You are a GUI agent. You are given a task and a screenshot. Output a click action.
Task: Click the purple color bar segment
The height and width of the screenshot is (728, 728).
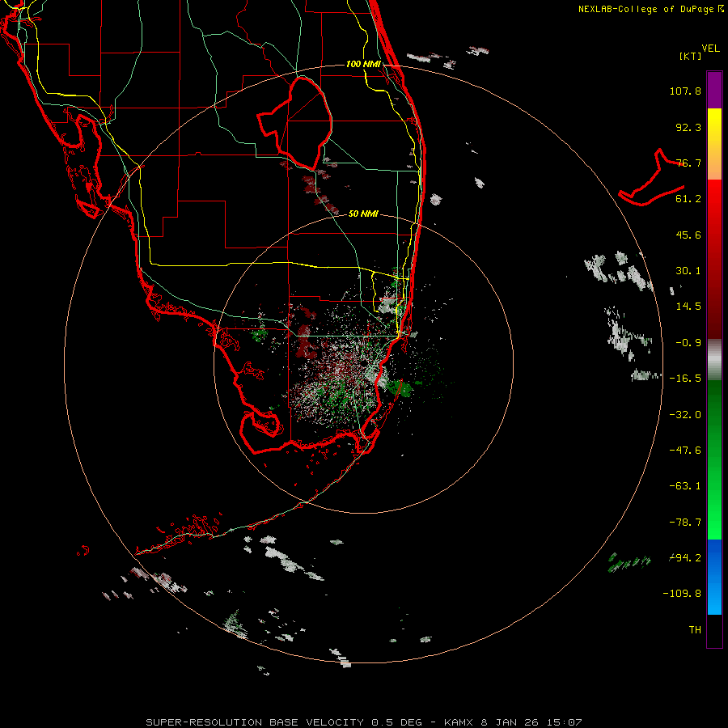pos(714,90)
